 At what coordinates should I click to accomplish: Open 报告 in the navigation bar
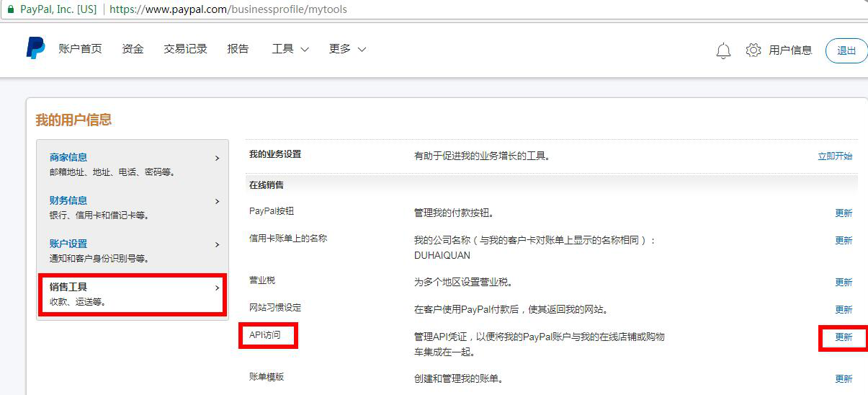(238, 49)
